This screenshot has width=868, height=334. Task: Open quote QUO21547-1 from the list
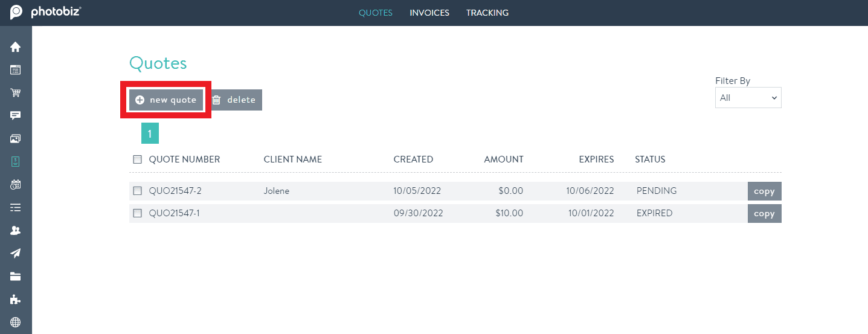(174, 213)
